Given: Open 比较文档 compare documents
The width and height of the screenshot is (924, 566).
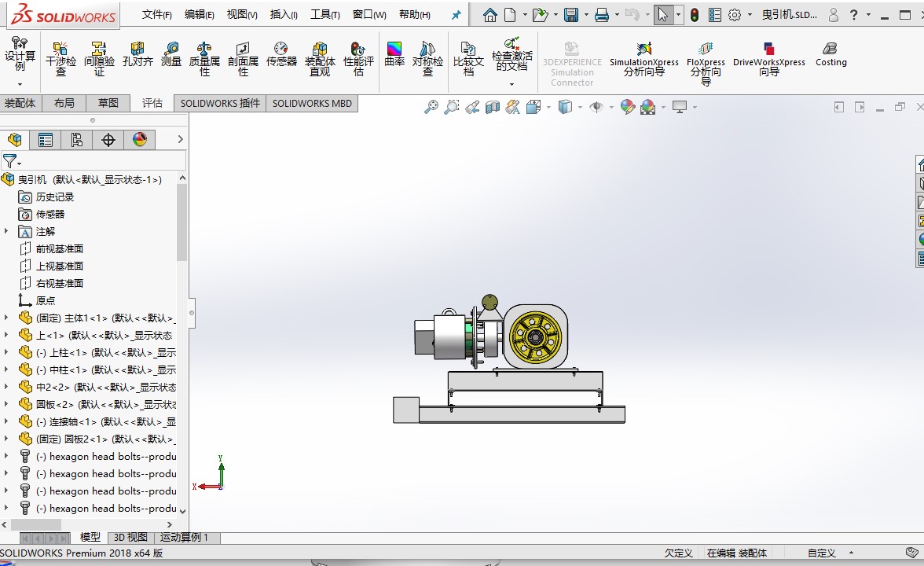Looking at the screenshot, I should [468, 59].
